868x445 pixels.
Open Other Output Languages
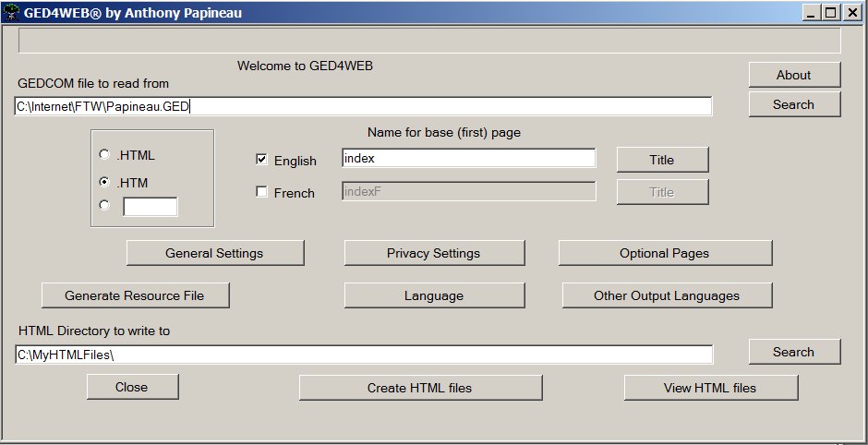(667, 295)
